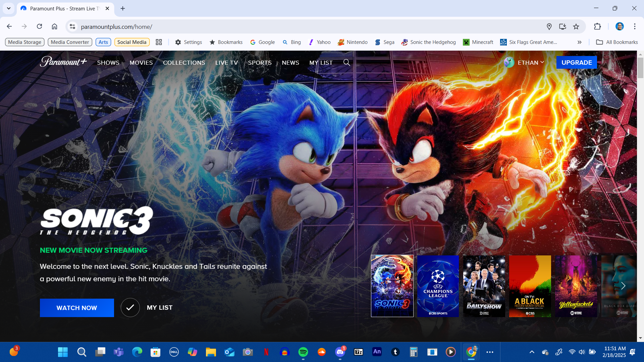This screenshot has width=644, height=362.
Task: Click the location pin icon in address bar
Action: (x=549, y=26)
